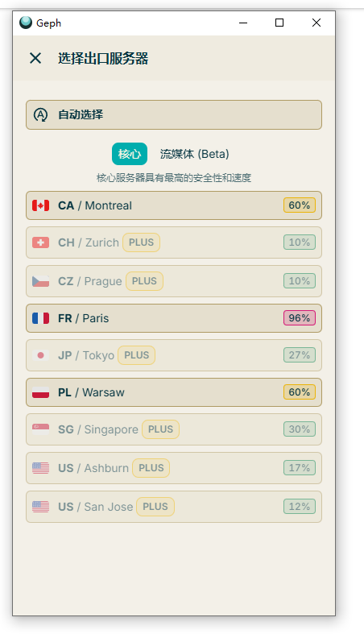
Task: Click the Canada flag icon
Action: click(x=41, y=205)
